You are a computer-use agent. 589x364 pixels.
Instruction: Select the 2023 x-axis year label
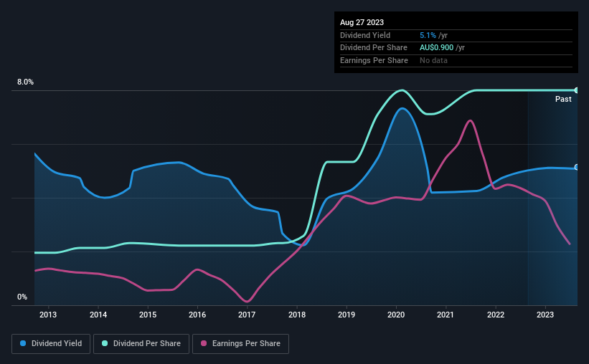pyautogui.click(x=545, y=315)
